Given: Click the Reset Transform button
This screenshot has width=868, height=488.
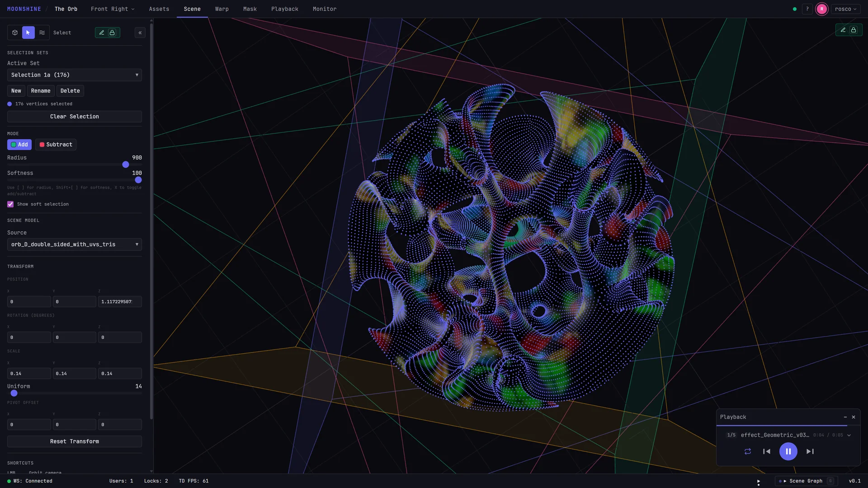Looking at the screenshot, I should pyautogui.click(x=75, y=441).
